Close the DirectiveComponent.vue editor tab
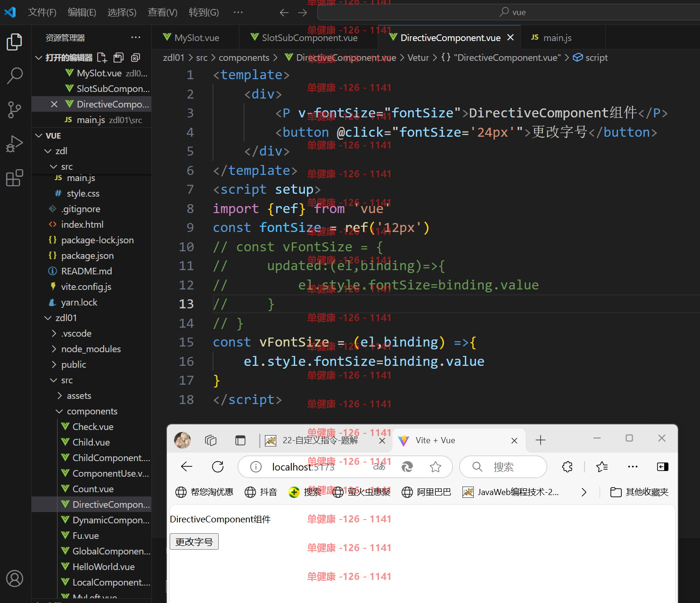This screenshot has width=700, height=603. pyautogui.click(x=511, y=37)
